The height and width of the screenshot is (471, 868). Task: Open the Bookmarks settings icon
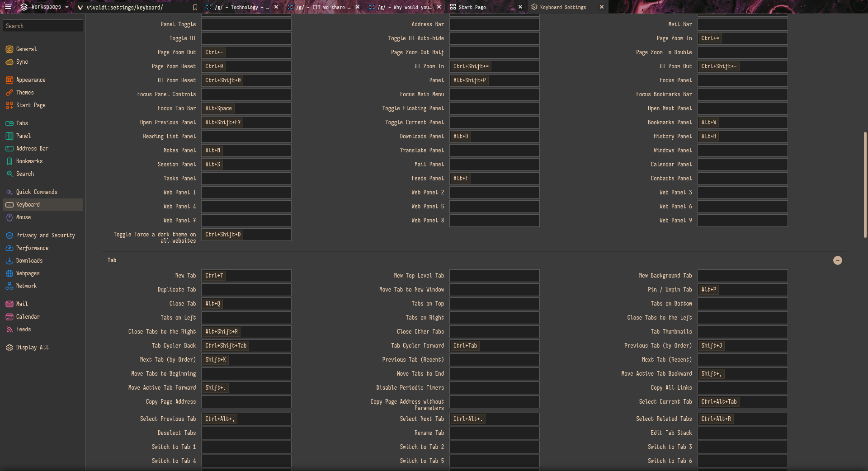[9, 161]
